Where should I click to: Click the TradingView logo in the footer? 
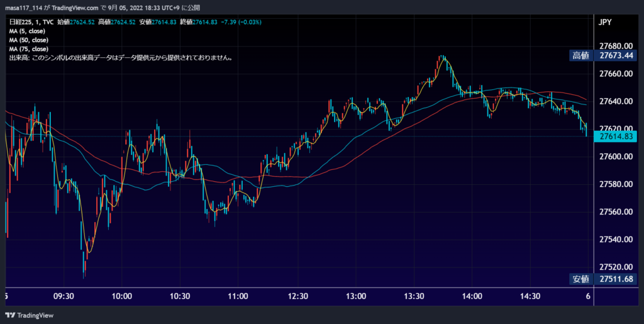[x=29, y=315]
